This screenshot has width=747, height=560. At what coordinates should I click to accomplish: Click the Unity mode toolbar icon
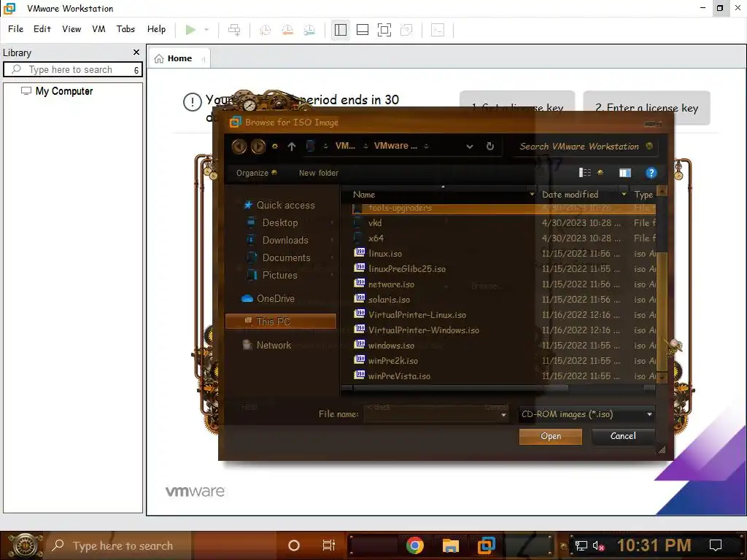406,30
